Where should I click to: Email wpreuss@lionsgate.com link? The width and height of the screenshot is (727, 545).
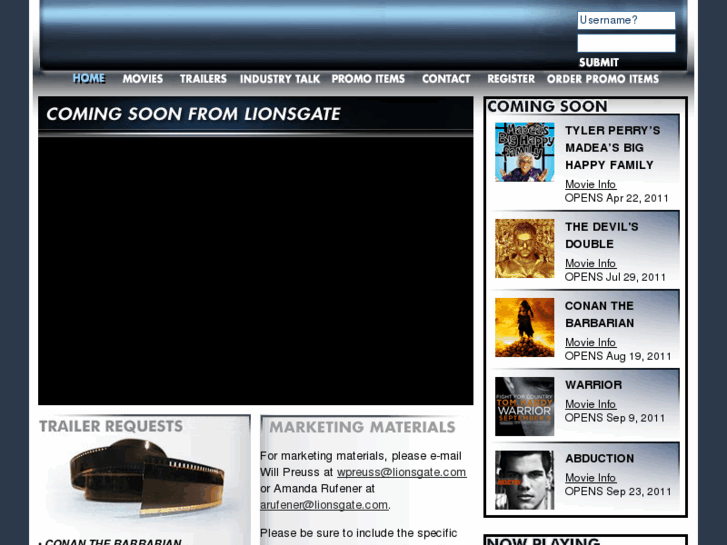coord(402,472)
